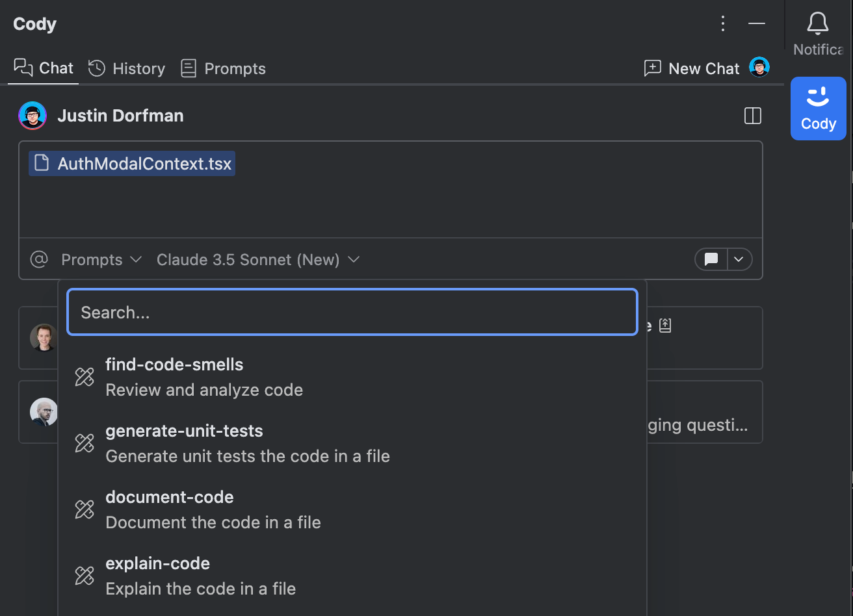Click the first suggestion card's avatar
The image size is (853, 616).
click(44, 337)
